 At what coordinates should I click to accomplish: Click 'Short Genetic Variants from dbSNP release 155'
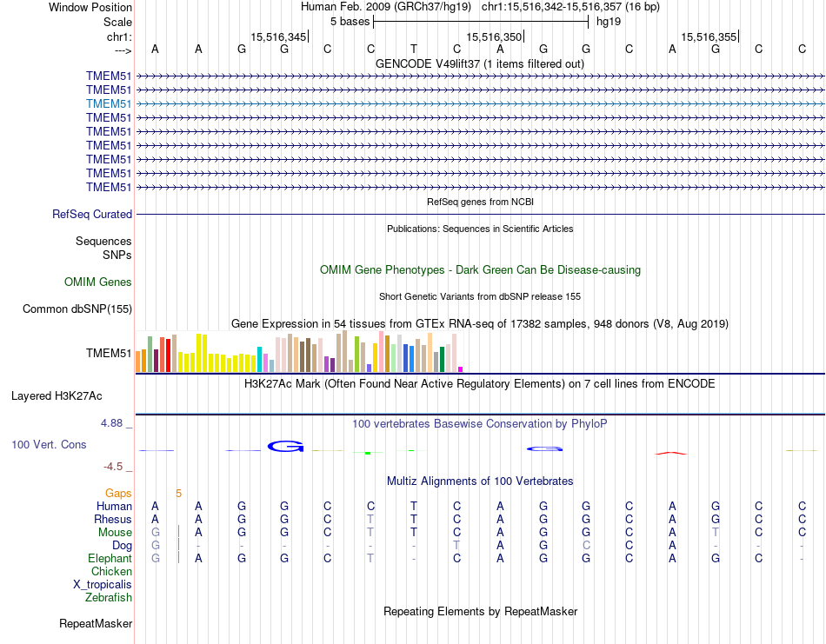[x=480, y=296]
